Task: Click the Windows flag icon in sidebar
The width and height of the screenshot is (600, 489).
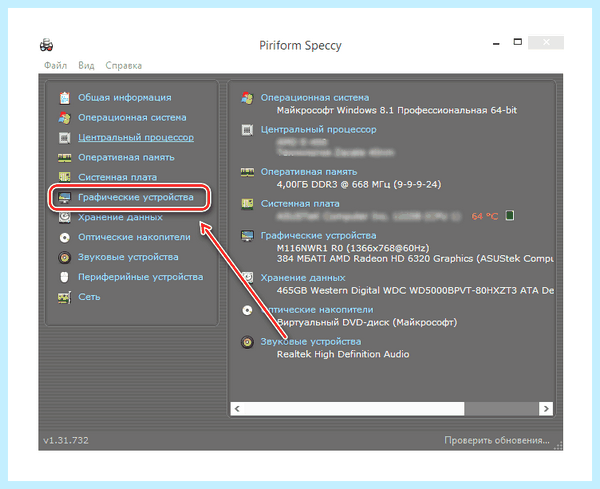Action: coord(64,117)
